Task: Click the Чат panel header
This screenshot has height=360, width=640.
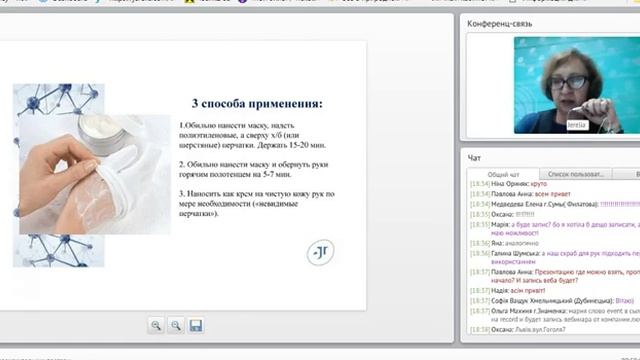Action: (474, 158)
